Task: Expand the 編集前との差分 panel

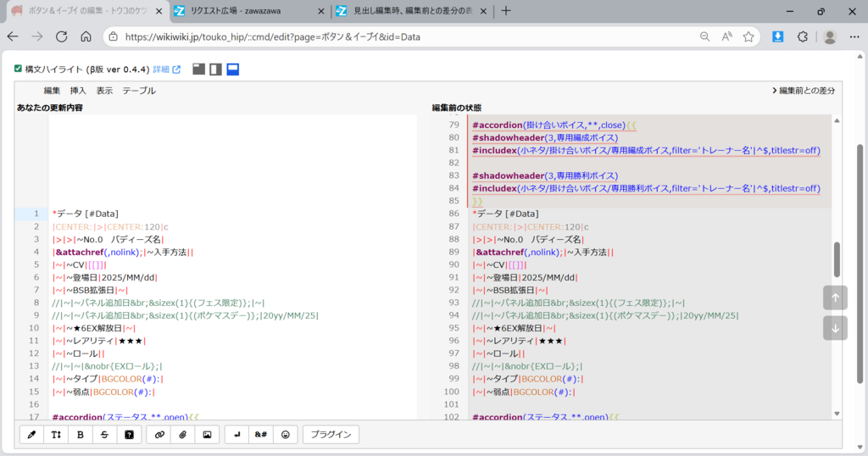Action: pyautogui.click(x=803, y=91)
